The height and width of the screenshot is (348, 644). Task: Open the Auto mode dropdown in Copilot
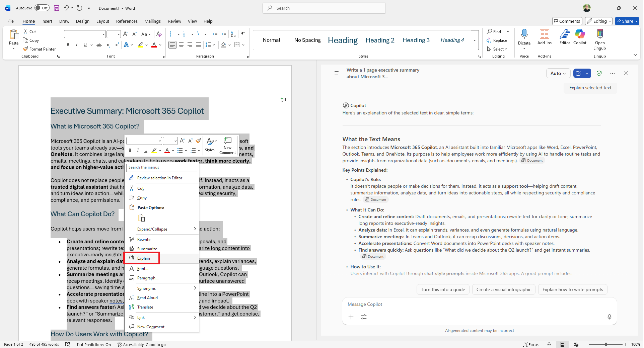click(x=558, y=74)
